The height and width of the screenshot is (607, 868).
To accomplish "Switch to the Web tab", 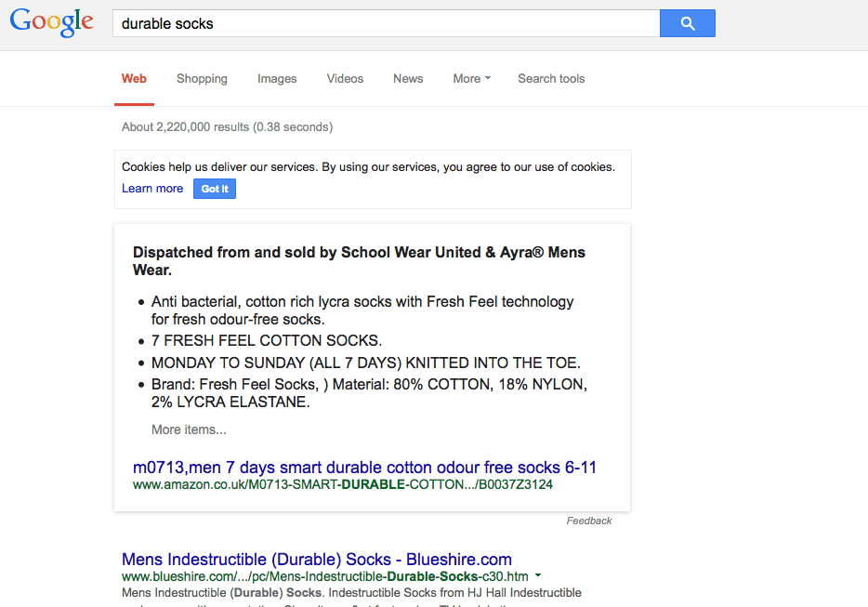I will pyautogui.click(x=134, y=79).
